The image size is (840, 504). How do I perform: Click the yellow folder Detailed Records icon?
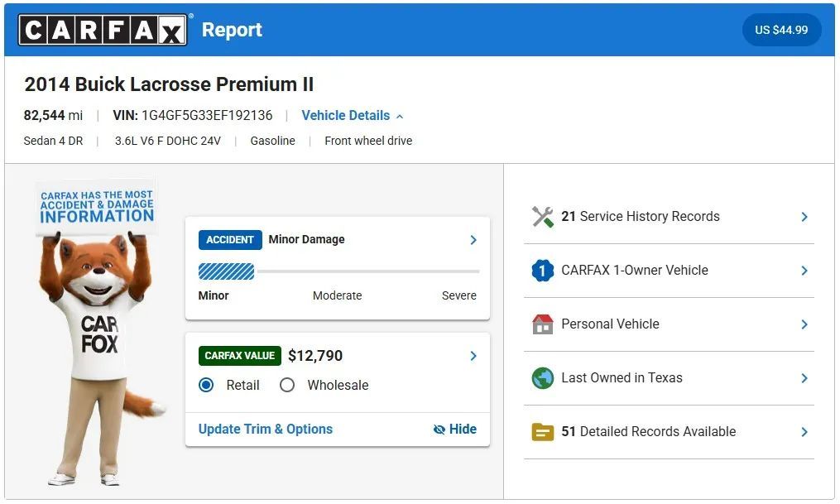pos(543,432)
